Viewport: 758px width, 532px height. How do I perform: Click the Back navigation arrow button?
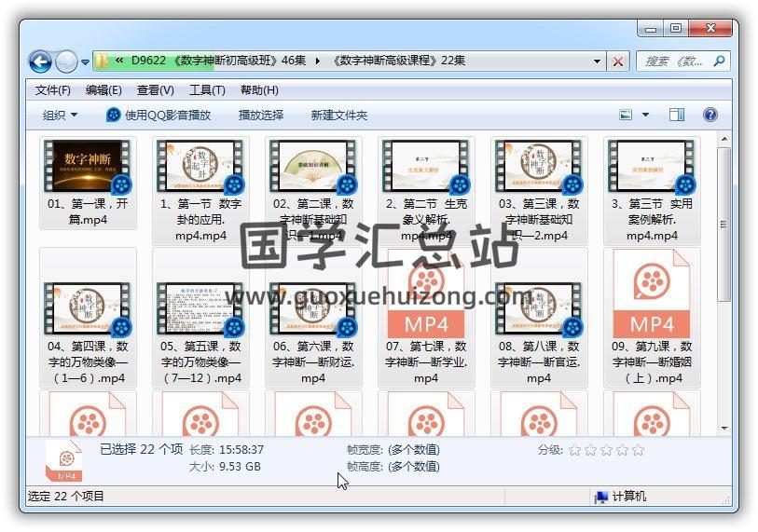point(40,61)
